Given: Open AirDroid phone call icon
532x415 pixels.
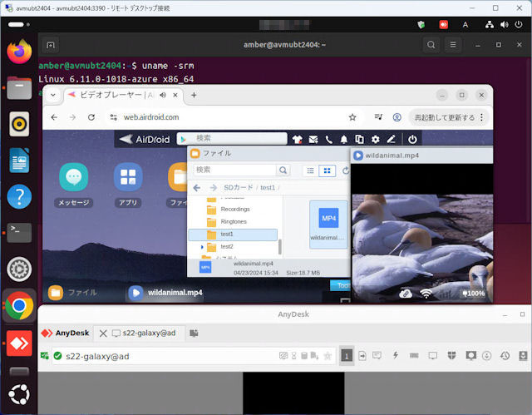Looking at the screenshot, I should point(329,139).
